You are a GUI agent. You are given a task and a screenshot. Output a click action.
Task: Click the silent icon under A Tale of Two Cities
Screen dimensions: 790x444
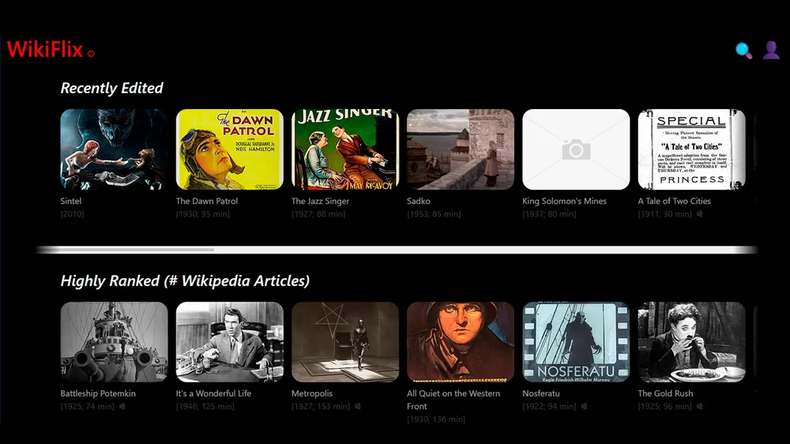coord(700,214)
